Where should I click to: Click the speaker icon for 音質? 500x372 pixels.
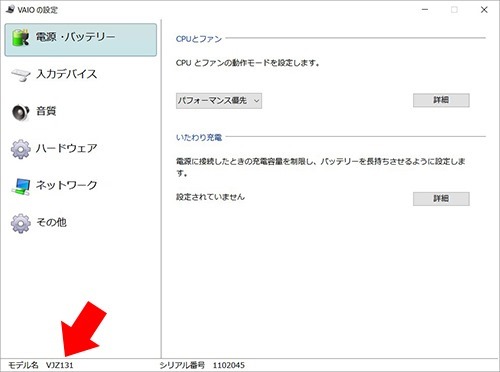click(x=21, y=112)
